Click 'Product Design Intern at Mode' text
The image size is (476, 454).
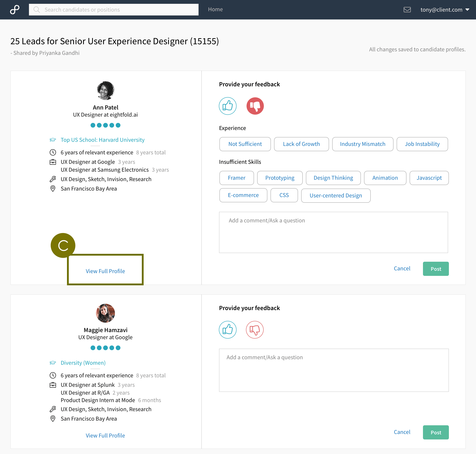pyautogui.click(x=98, y=400)
